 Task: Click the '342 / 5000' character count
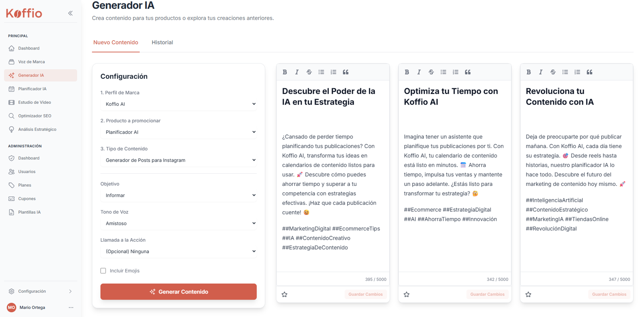[497, 279]
